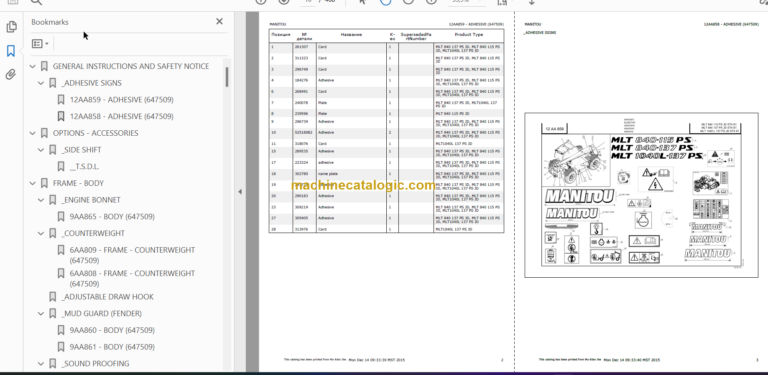
Task: Jump to the _SOUND PROOFING bookmark
Action: click(x=96, y=363)
